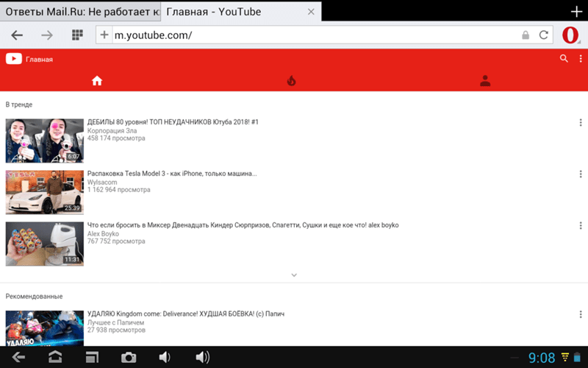Click the Главная header label

click(40, 60)
